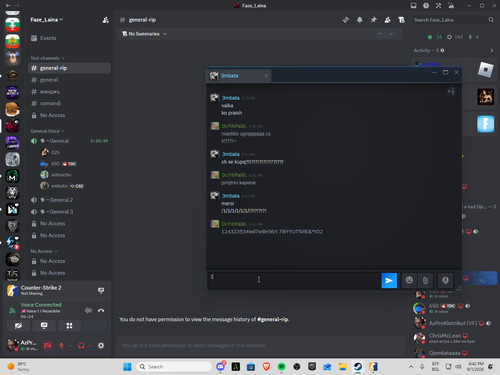This screenshot has height=375, width=500.
Task: Click member AzProKletnikut (VF) in list
Action: (454, 323)
